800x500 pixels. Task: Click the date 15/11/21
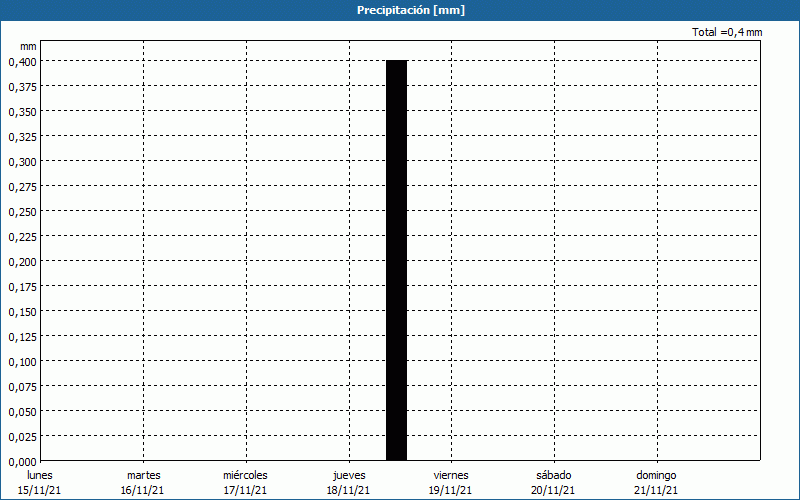(39, 490)
